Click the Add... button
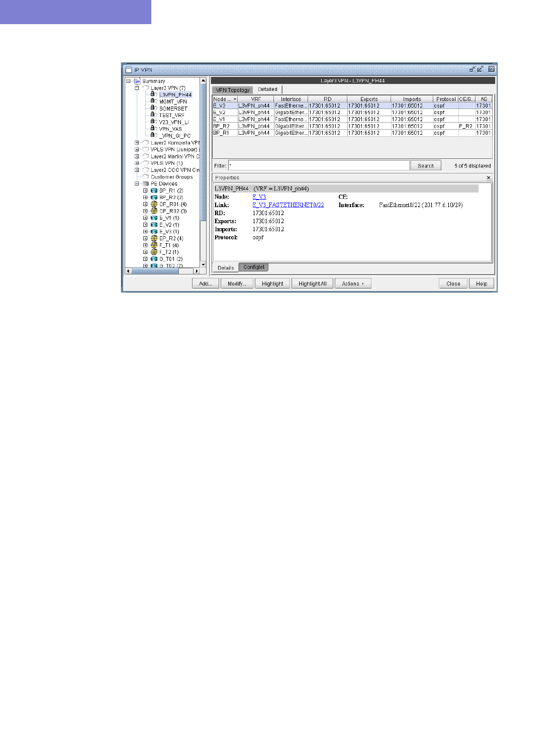560x748 pixels. [206, 284]
